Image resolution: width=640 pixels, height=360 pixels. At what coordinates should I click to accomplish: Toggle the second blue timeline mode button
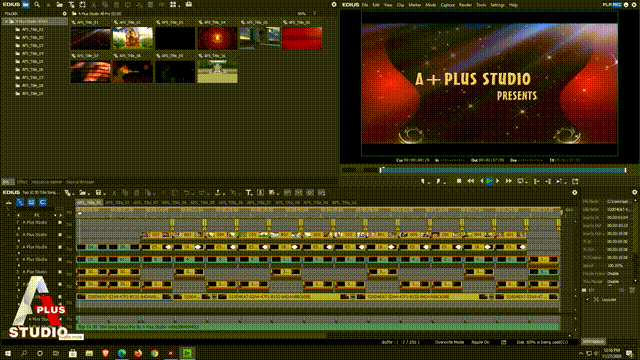tap(31, 202)
